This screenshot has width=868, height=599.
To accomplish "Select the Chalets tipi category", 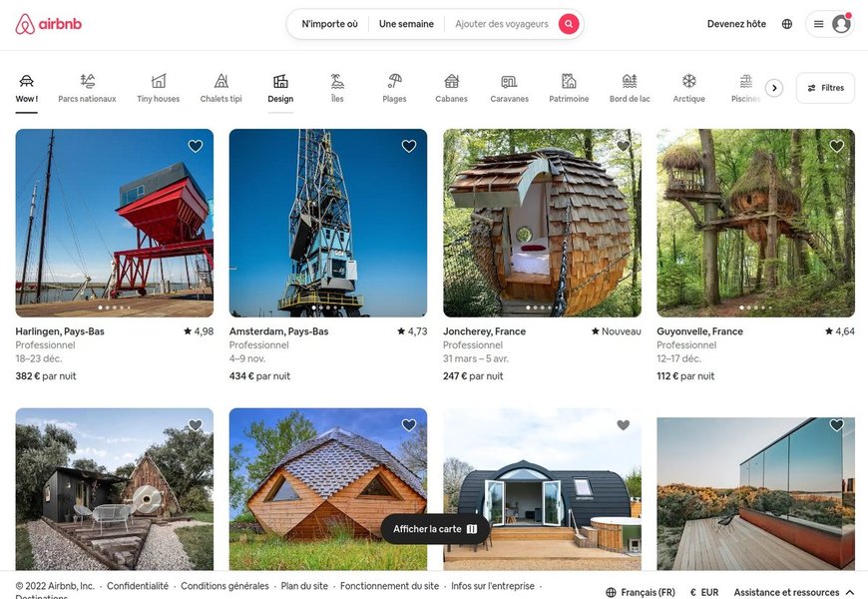I will click(220, 89).
